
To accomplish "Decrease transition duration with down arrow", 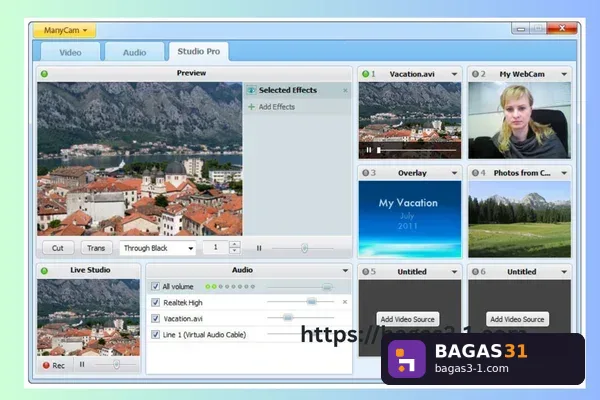I will (235, 251).
